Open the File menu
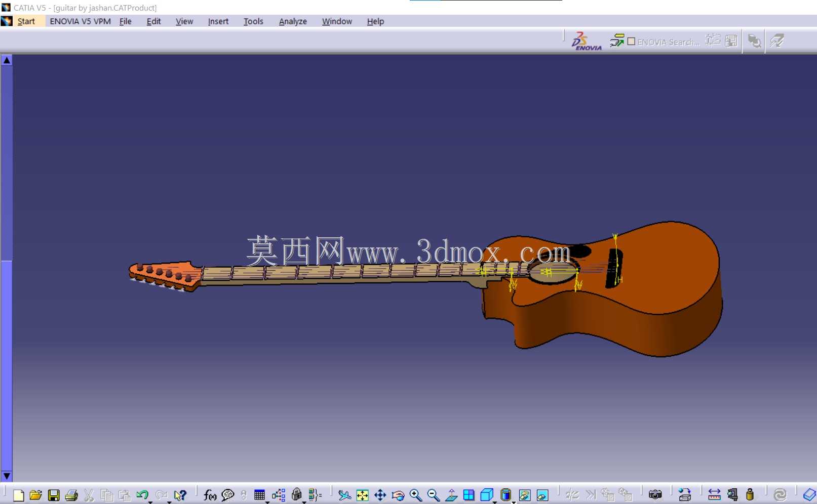Viewport: 817px width, 504px height. pyautogui.click(x=126, y=21)
